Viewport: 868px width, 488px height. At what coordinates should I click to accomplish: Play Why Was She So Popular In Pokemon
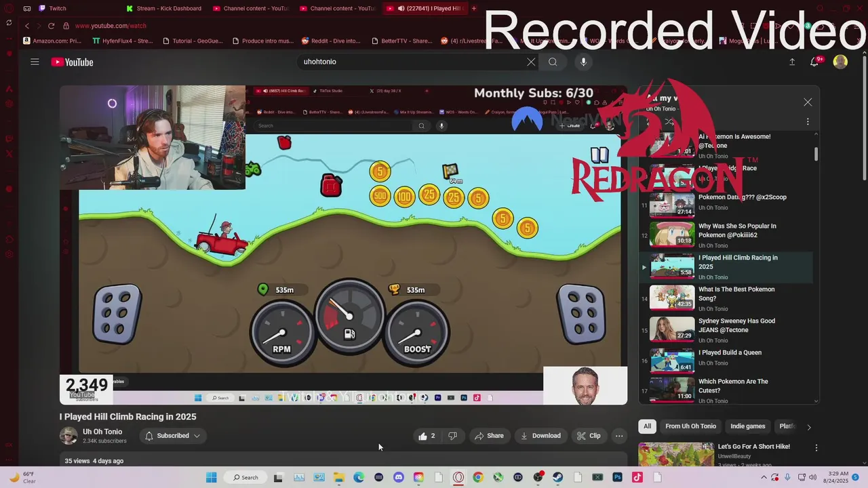[x=726, y=235]
